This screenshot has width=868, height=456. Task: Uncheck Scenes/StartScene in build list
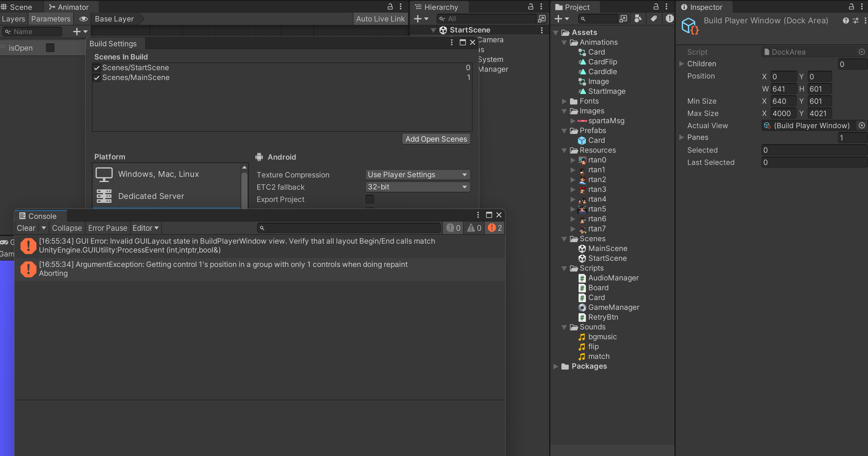pyautogui.click(x=97, y=68)
